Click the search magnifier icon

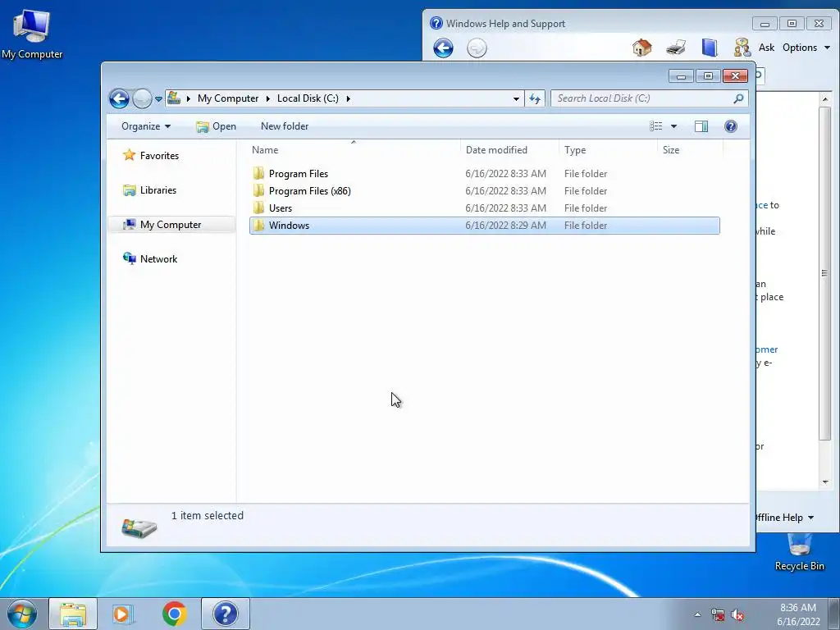point(739,98)
